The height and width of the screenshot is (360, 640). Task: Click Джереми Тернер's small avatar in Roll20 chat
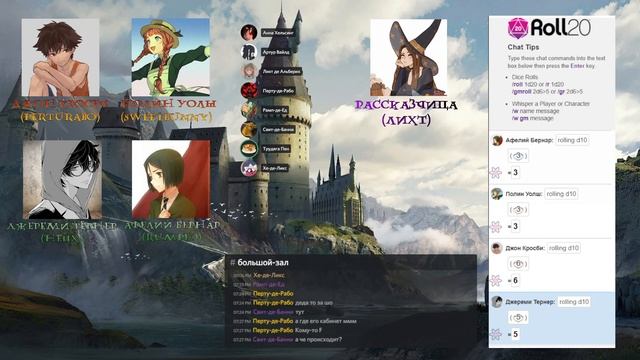tap(497, 302)
